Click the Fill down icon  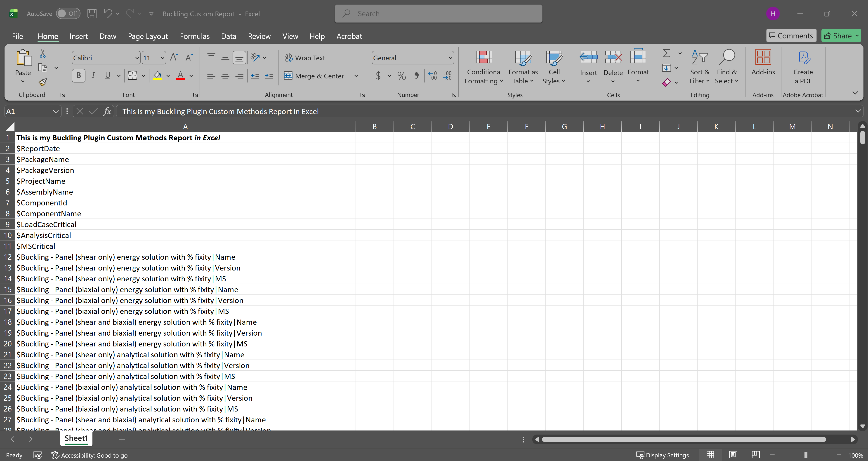[x=667, y=68]
